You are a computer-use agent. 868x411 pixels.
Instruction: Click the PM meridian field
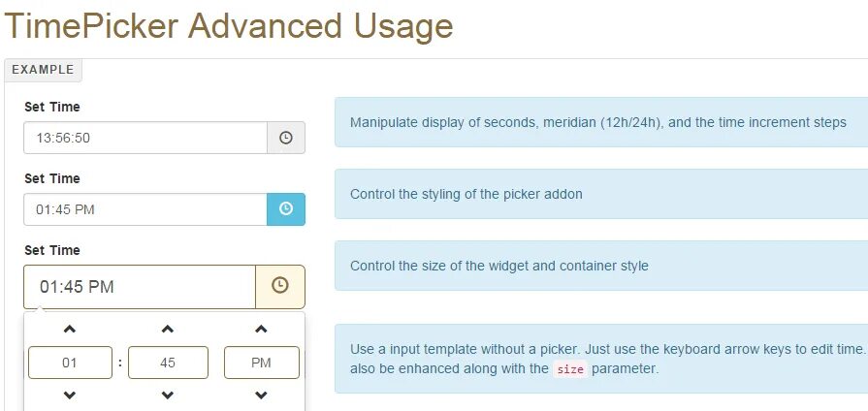(x=261, y=363)
